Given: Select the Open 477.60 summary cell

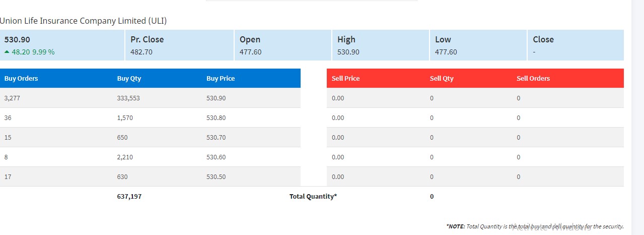Looking at the screenshot, I should click(282, 45).
